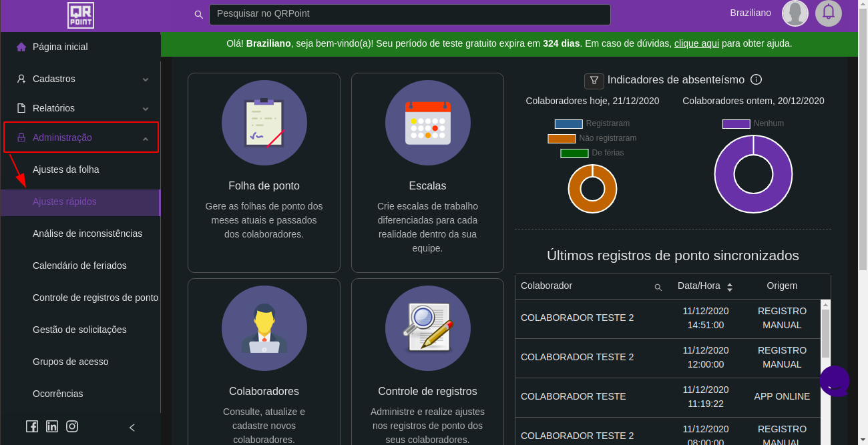Screen dimensions: 868x445
Task: Open QRPoint Facebook page
Action: point(32,427)
